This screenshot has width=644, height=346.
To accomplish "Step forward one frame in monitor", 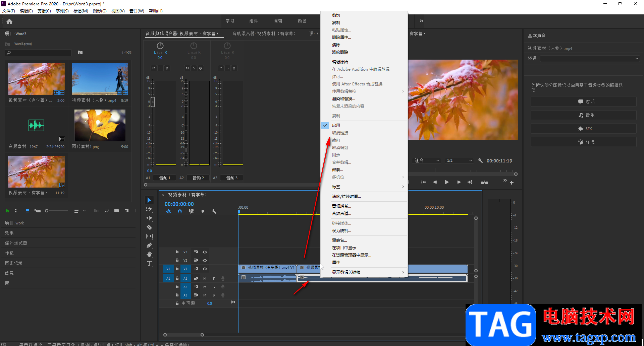I will click(459, 182).
